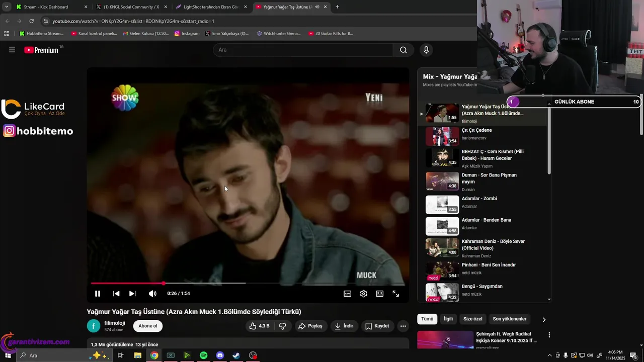The image size is (644, 362).
Task: Open options menu for Şehinşah video
Action: (x=549, y=335)
